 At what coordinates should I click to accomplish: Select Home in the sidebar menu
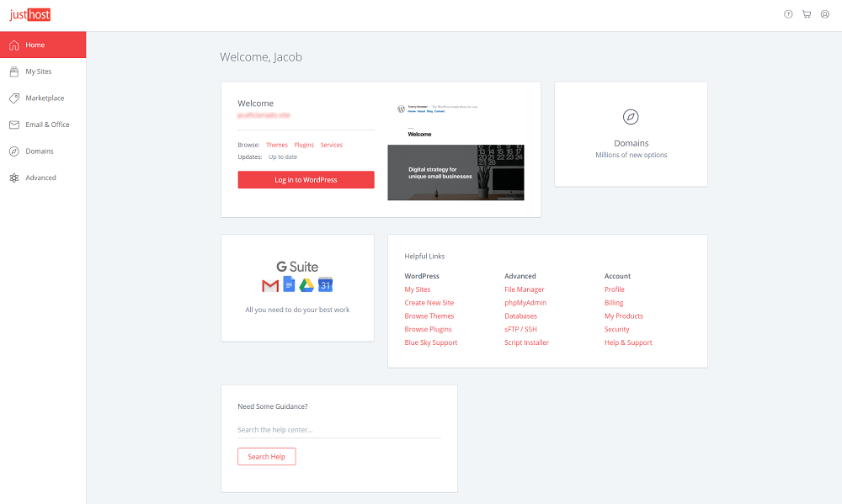click(x=43, y=45)
